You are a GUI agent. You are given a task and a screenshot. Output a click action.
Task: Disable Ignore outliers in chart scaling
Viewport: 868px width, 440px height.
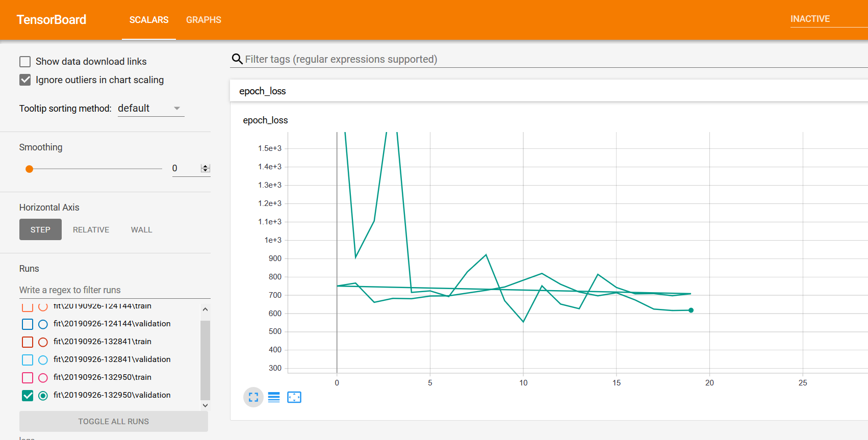[25, 80]
